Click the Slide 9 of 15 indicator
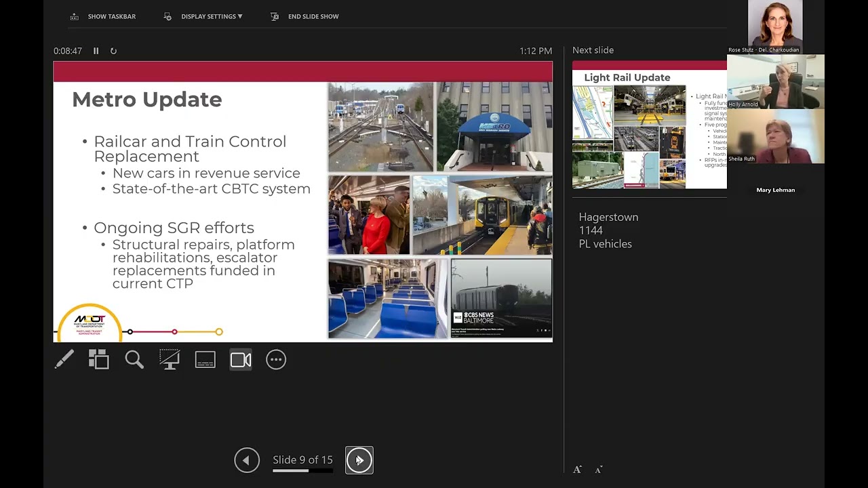 pyautogui.click(x=302, y=460)
